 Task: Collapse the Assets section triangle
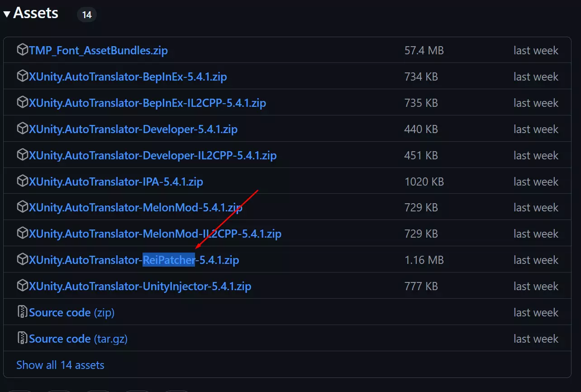click(7, 14)
